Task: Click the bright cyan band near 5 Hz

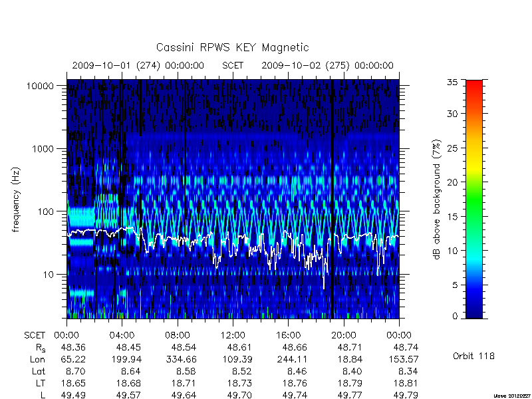Action: tap(80, 293)
